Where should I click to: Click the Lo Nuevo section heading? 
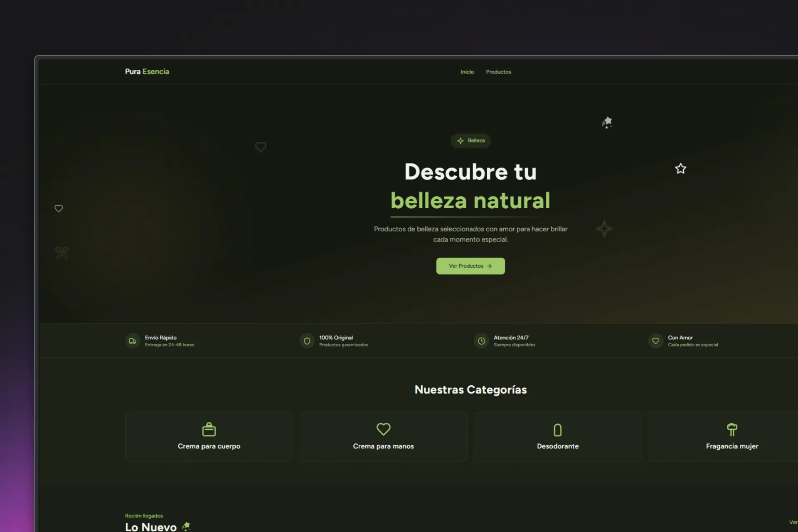pos(151,527)
